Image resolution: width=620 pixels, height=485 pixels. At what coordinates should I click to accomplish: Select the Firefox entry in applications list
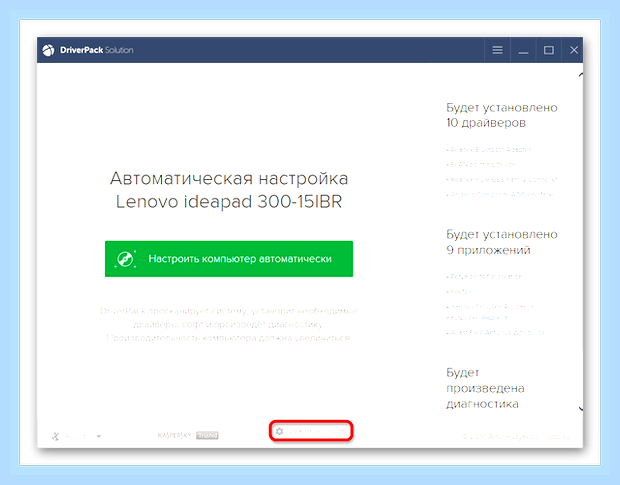coord(459,292)
